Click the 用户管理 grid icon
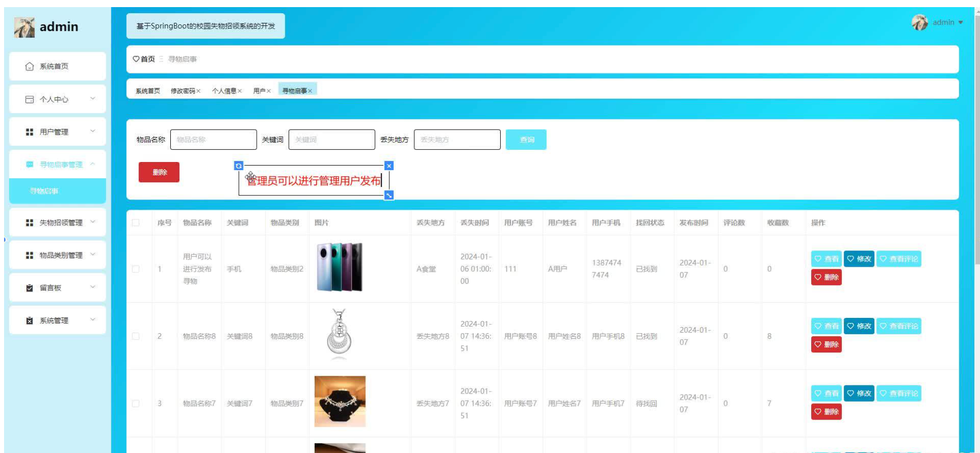This screenshot has width=980, height=453. pyautogui.click(x=29, y=132)
